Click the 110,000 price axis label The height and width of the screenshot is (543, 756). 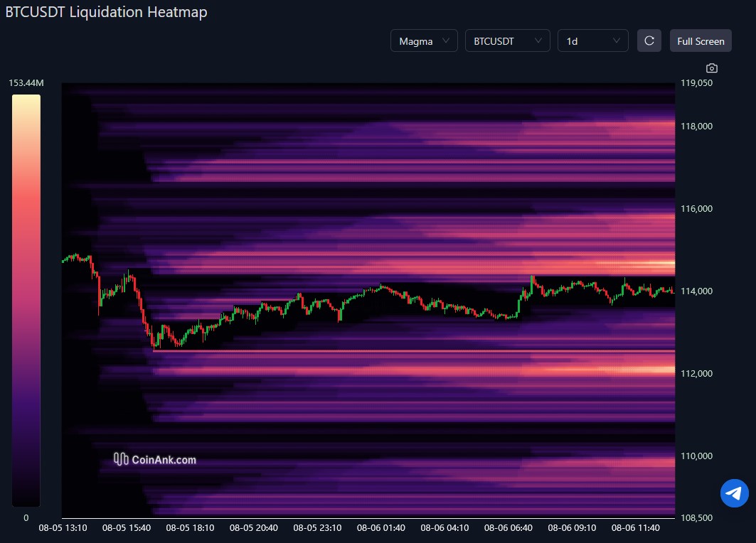tap(696, 456)
